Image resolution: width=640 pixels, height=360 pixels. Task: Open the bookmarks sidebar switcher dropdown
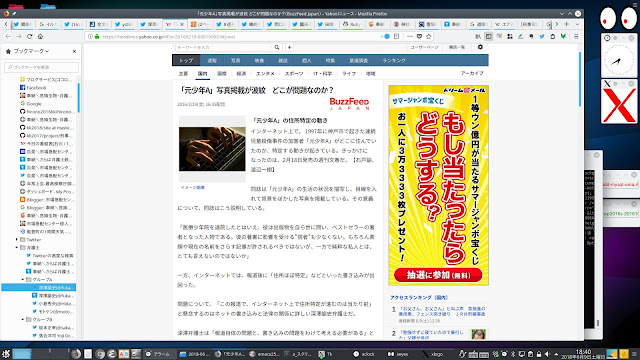pyautogui.click(x=27, y=51)
